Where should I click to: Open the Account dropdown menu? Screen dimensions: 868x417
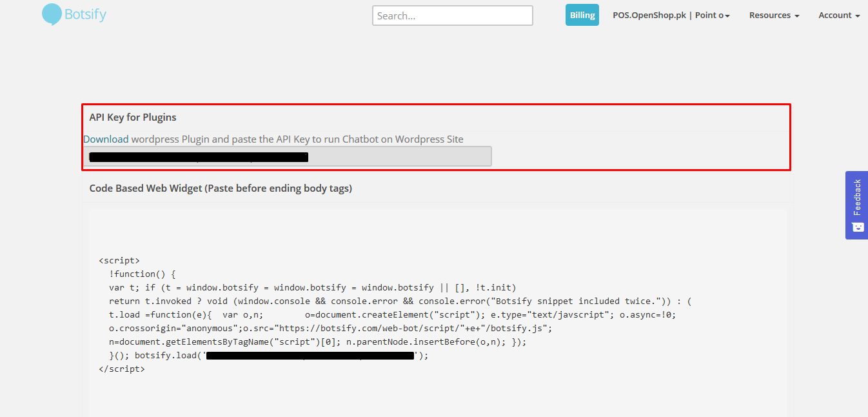pyautogui.click(x=839, y=15)
